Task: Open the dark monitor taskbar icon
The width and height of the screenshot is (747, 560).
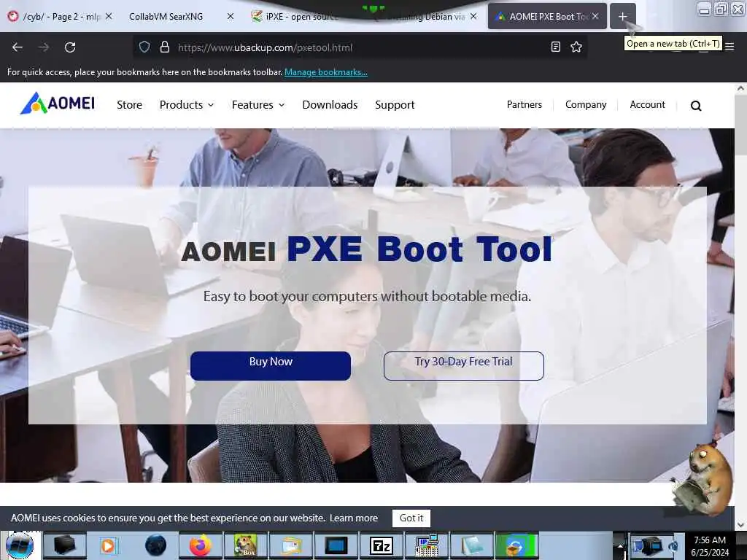Action: point(336,545)
